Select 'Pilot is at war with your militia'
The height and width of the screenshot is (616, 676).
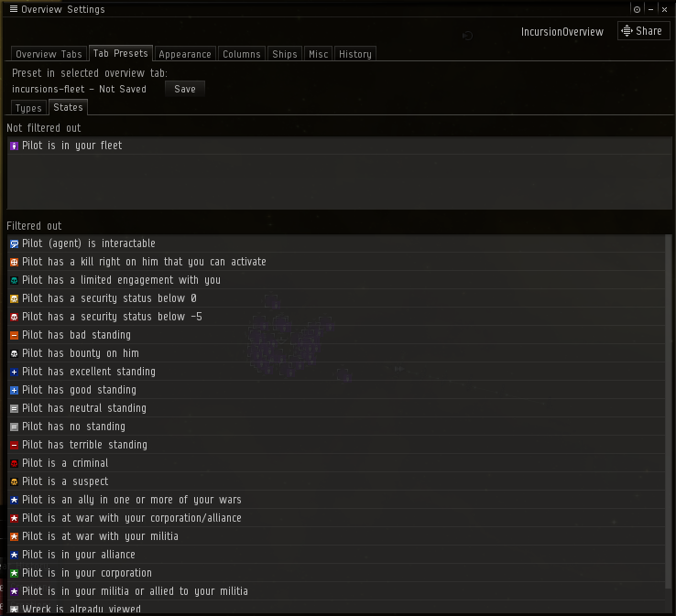336,536
